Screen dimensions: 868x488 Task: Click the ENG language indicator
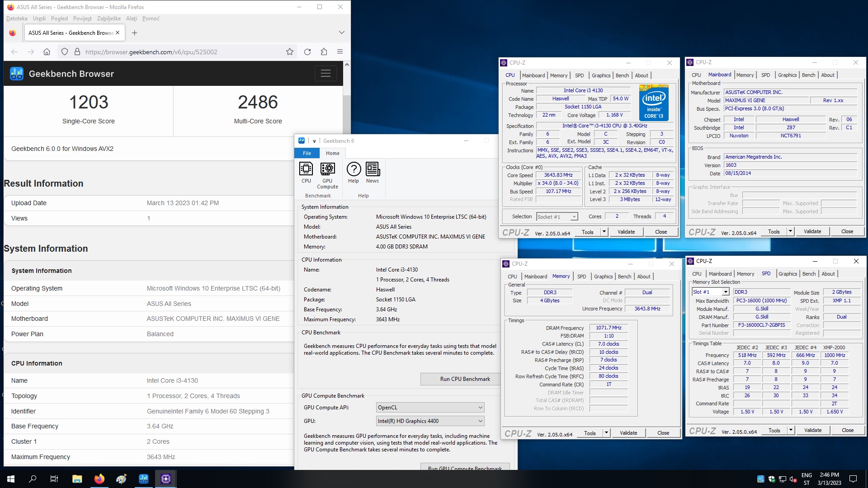pos(807,479)
